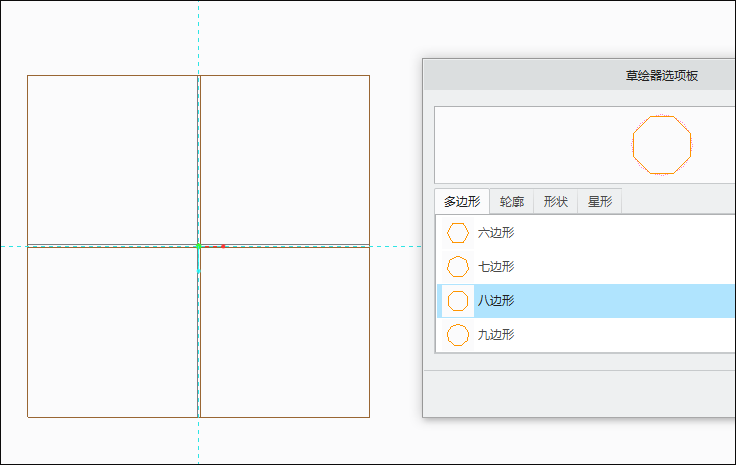Screen dimensions: 736x465
Task: Click the octagon preview in palette
Action: click(x=662, y=145)
